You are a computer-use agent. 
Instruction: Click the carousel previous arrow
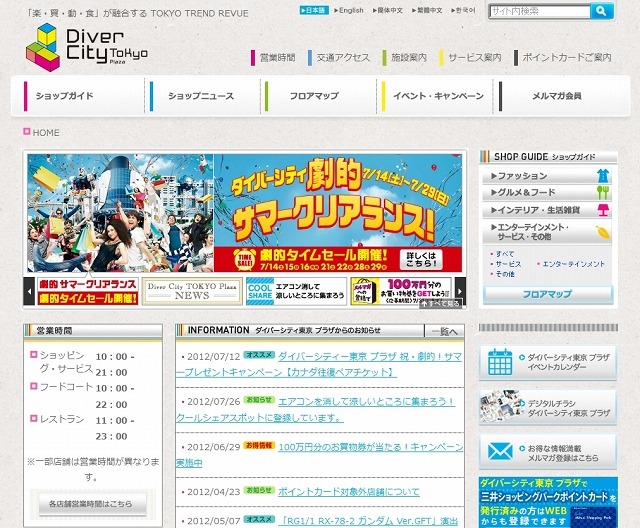pos(29,291)
